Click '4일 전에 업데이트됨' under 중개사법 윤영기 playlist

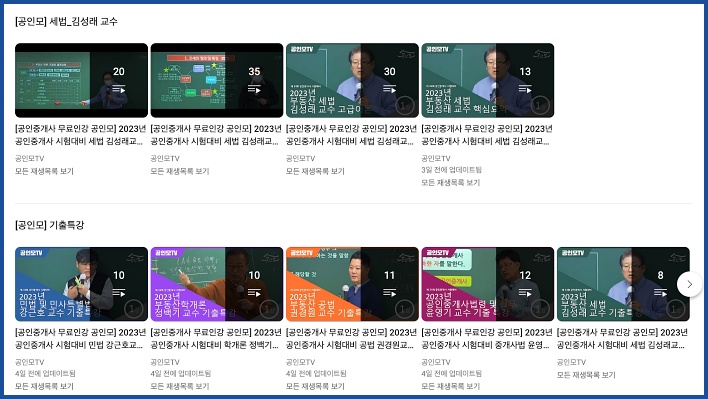(452, 373)
